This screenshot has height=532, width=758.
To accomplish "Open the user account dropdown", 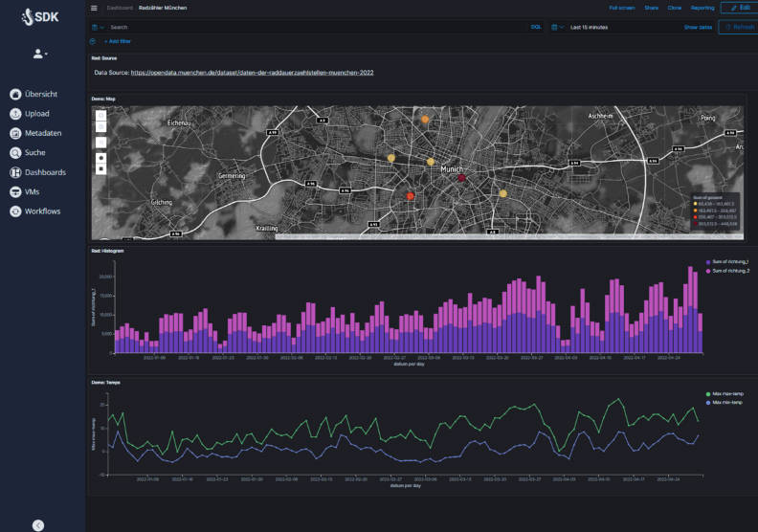I will pyautogui.click(x=40, y=54).
